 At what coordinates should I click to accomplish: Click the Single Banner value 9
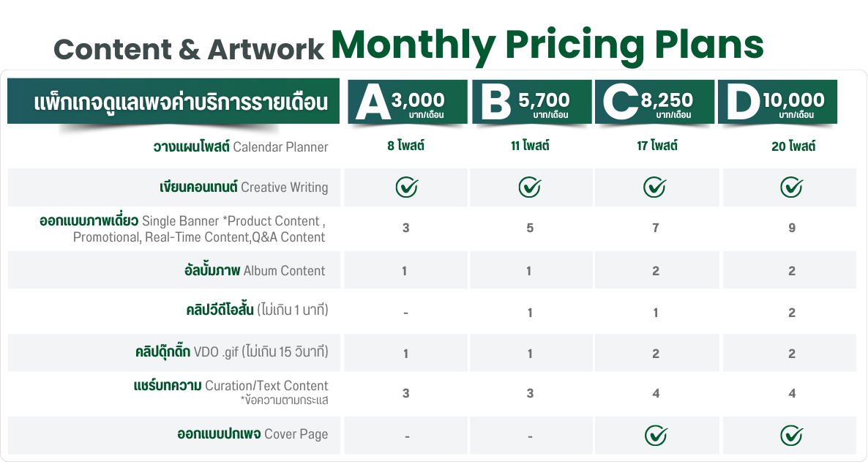point(792,228)
